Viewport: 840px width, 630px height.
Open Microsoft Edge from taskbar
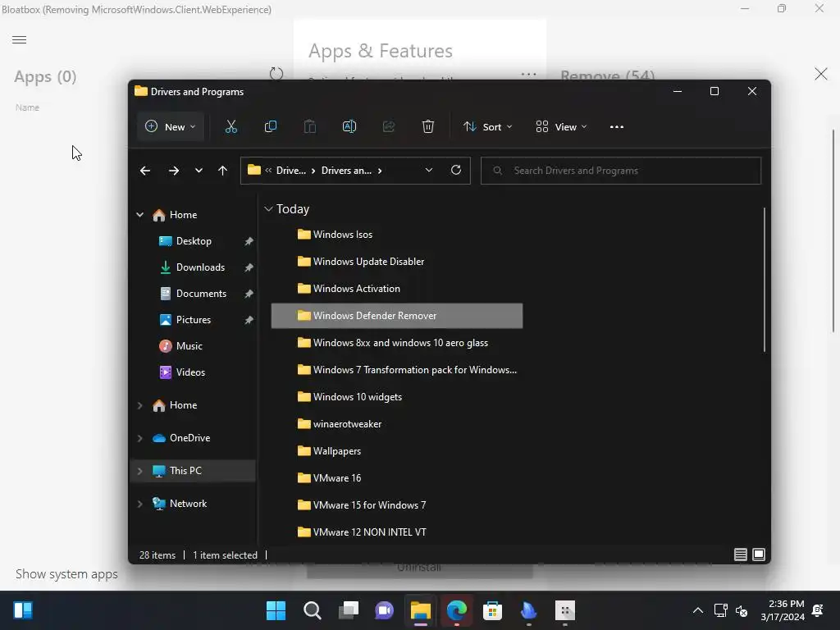click(x=456, y=610)
